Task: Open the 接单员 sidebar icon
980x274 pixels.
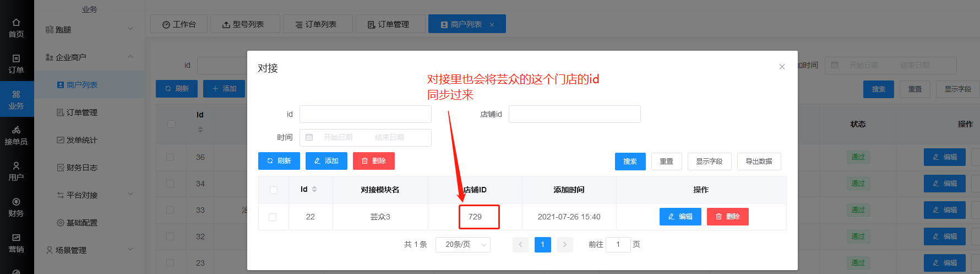Action: coord(16,136)
